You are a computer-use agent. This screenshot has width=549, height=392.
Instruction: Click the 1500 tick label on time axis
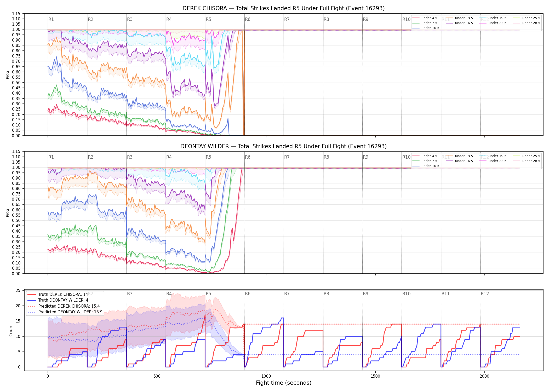(x=375, y=376)
